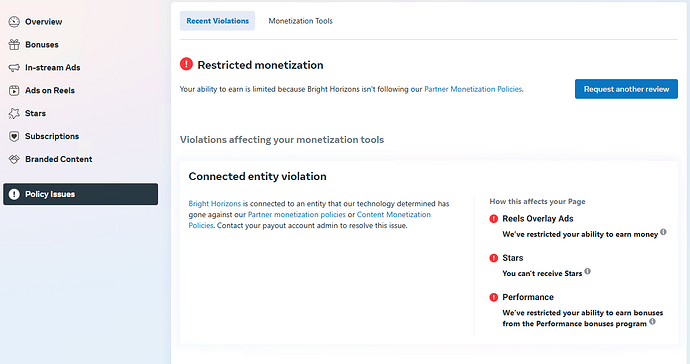Image resolution: width=690 pixels, height=364 pixels.
Task: Open the Stars icon in sidebar
Action: click(x=14, y=113)
